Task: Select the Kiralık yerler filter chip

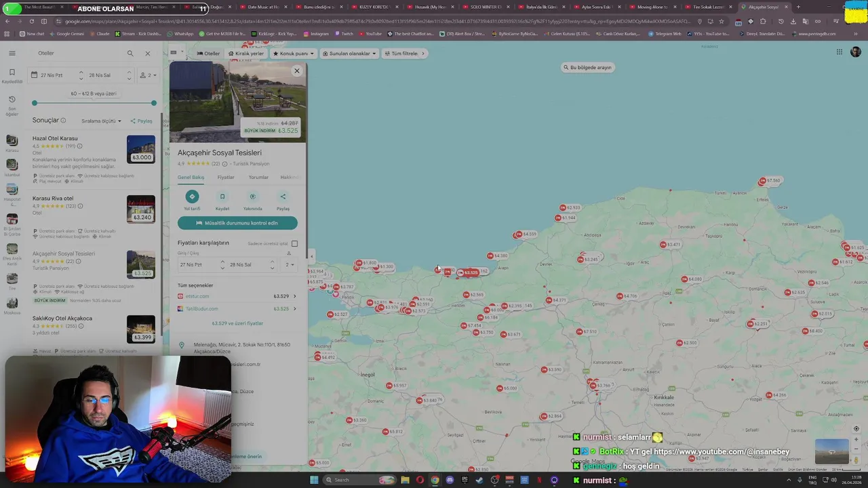Action: pos(246,54)
